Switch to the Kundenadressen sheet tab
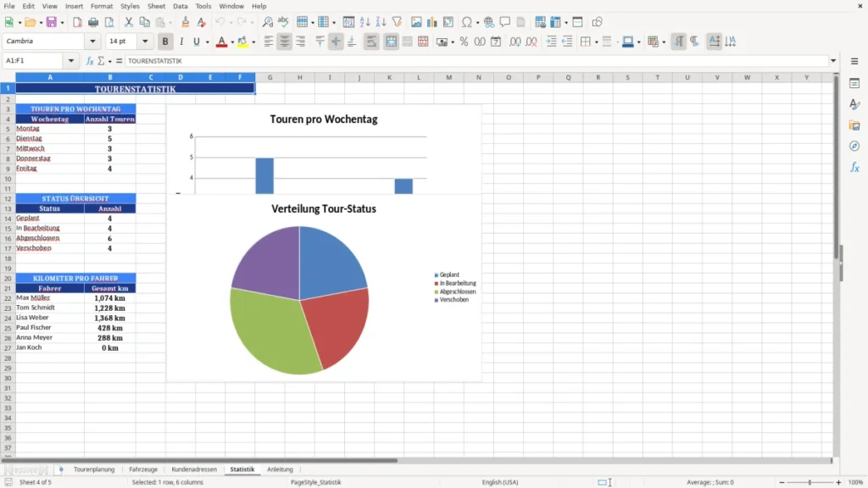Image resolution: width=868 pixels, height=488 pixels. pyautogui.click(x=194, y=469)
